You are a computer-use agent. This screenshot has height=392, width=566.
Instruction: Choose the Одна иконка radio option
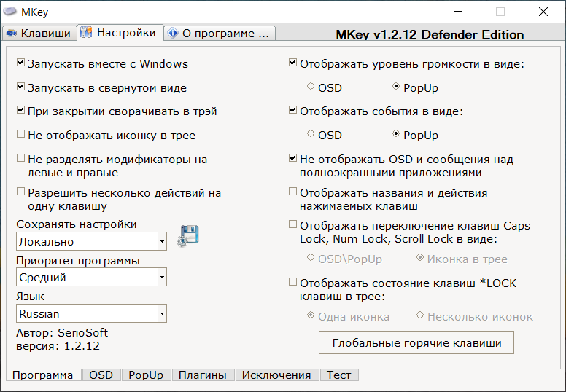(311, 315)
